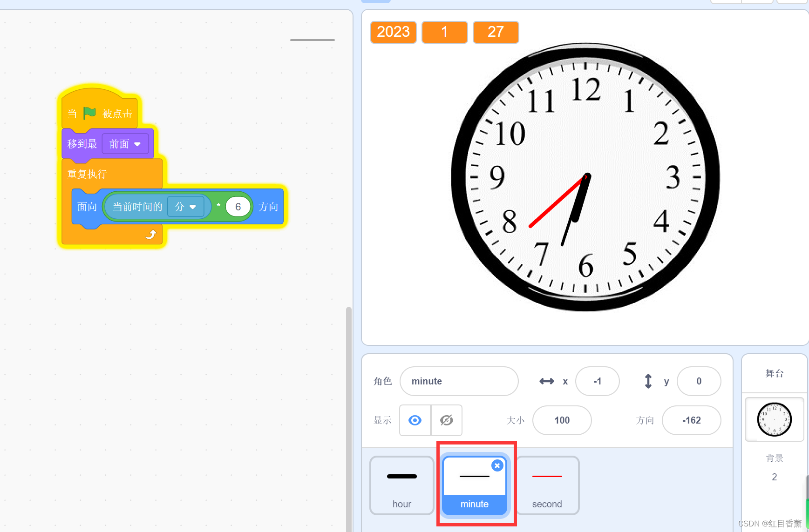Click the y vertical arrows icon

(x=648, y=381)
